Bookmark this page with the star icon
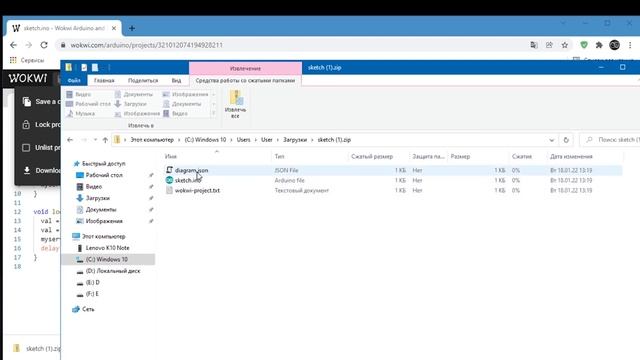This screenshot has width=640, height=360. (564, 45)
